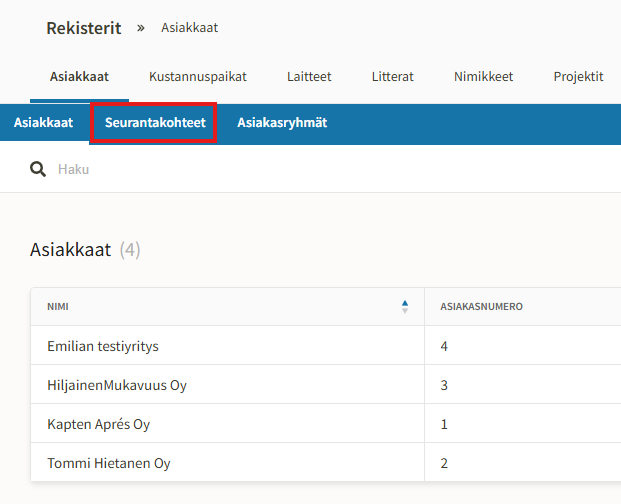
Task: Go to the Litterat tab
Action: (x=392, y=77)
